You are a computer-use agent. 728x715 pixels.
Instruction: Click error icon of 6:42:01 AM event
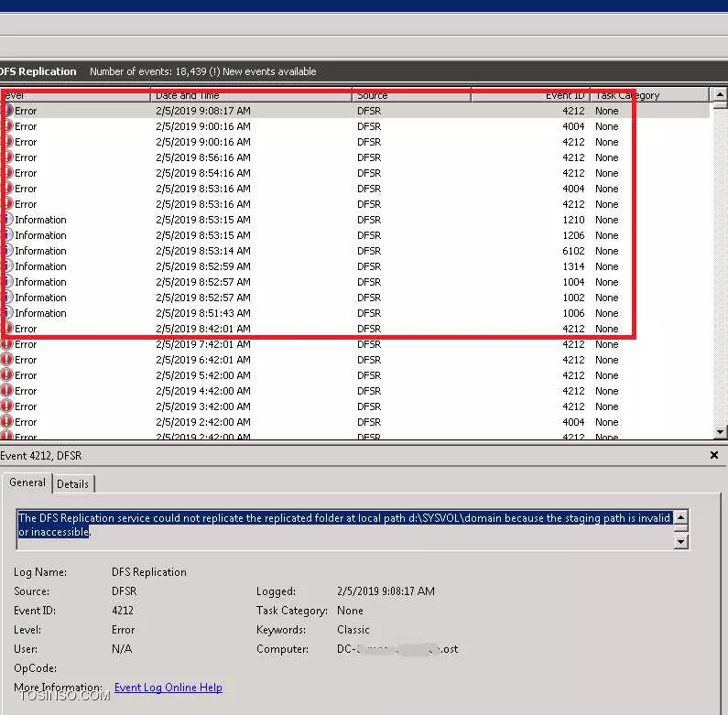(x=6, y=360)
